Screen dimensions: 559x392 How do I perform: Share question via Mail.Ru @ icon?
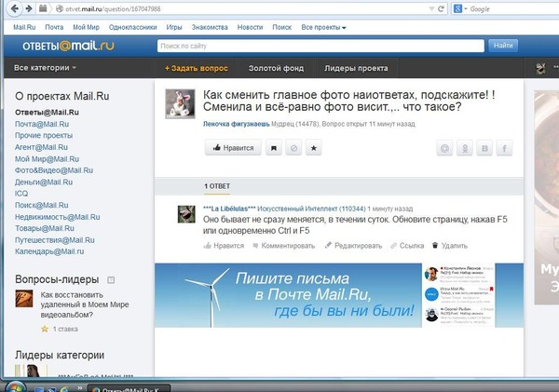(444, 148)
